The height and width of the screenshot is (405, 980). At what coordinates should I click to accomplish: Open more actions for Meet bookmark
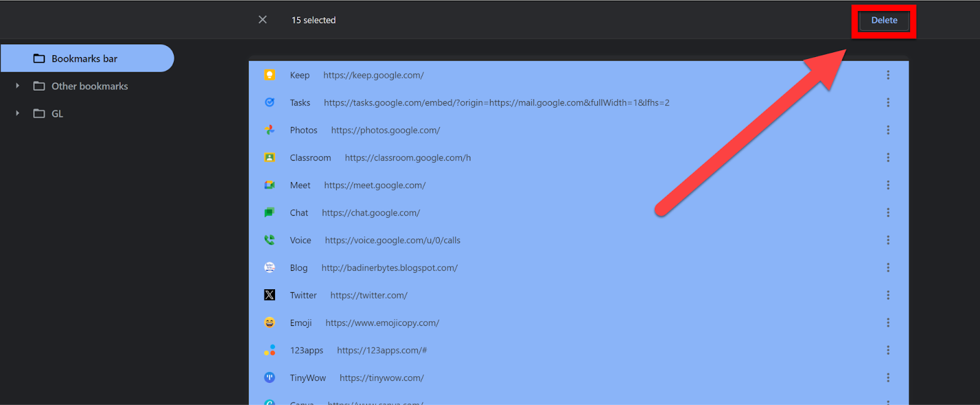[x=888, y=185]
